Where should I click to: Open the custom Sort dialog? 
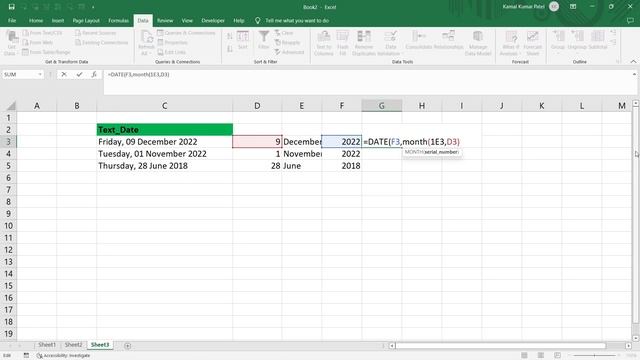tap(243, 40)
